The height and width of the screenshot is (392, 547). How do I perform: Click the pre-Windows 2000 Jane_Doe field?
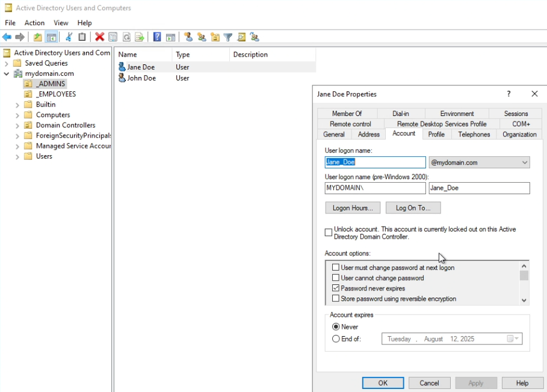[x=480, y=188]
